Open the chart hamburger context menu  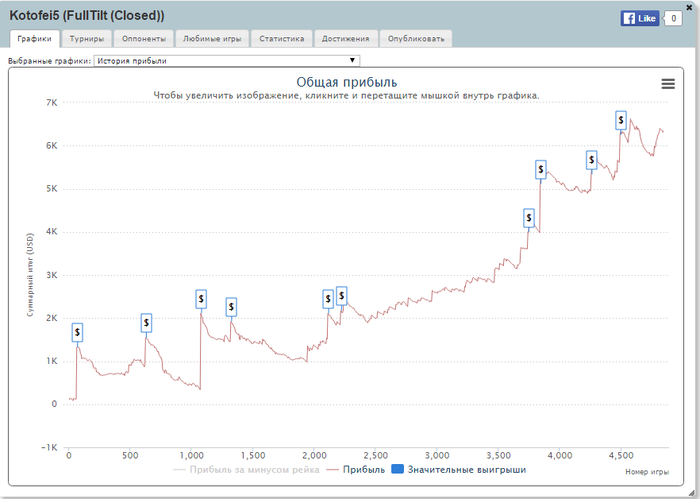tap(668, 84)
